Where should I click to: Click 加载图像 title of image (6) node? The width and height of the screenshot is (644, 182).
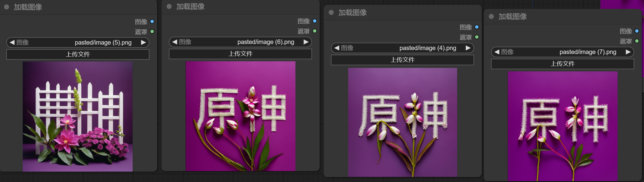click(x=190, y=6)
